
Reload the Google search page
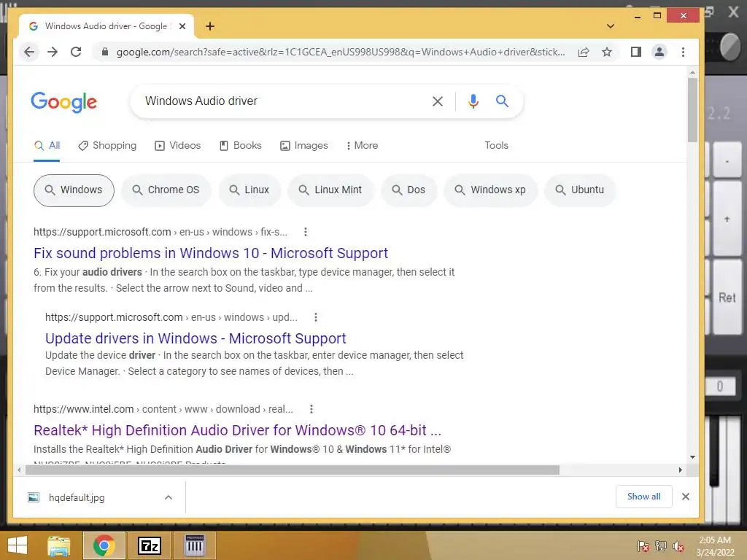pos(76,52)
